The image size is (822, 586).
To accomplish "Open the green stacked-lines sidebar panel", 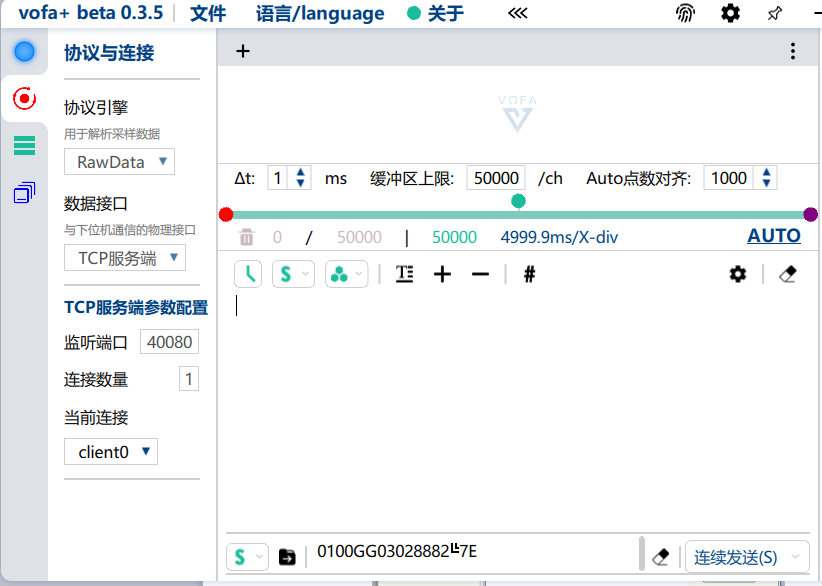I will (x=24, y=146).
